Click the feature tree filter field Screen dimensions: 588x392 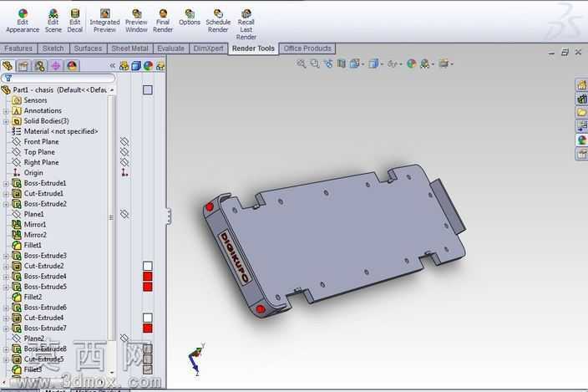(58, 78)
